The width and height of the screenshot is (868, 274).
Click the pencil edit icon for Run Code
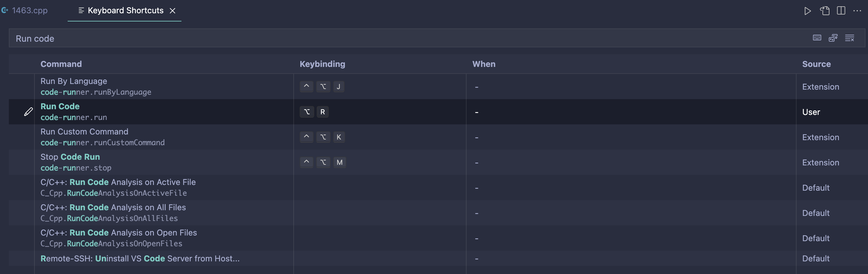[x=28, y=112]
